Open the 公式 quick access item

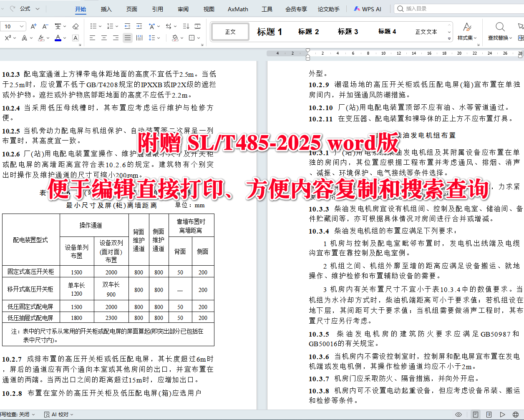coord(25,8)
